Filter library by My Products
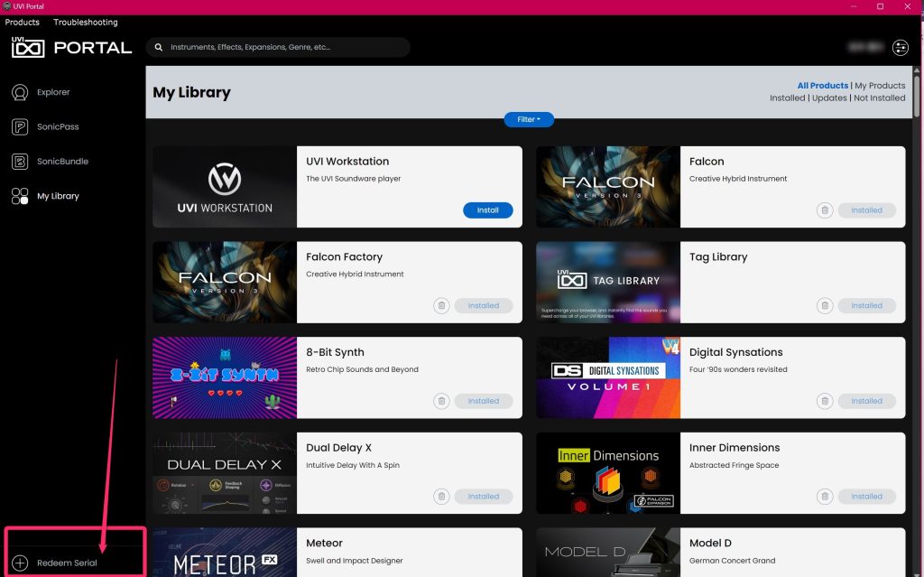Image resolution: width=924 pixels, height=577 pixels. pos(880,86)
